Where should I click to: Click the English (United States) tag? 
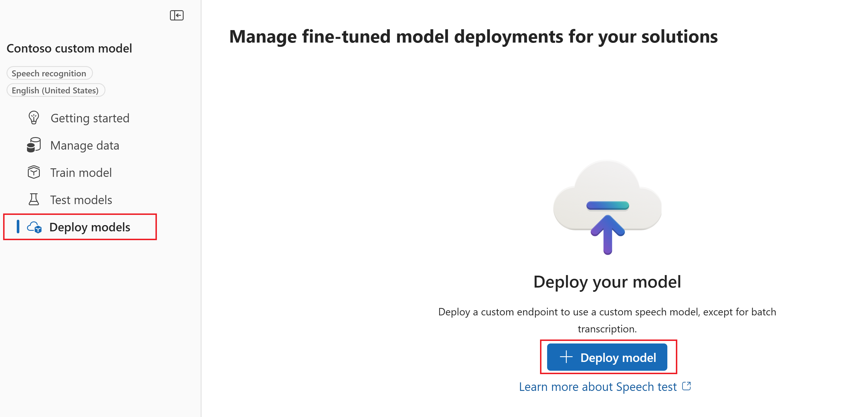coord(55,90)
